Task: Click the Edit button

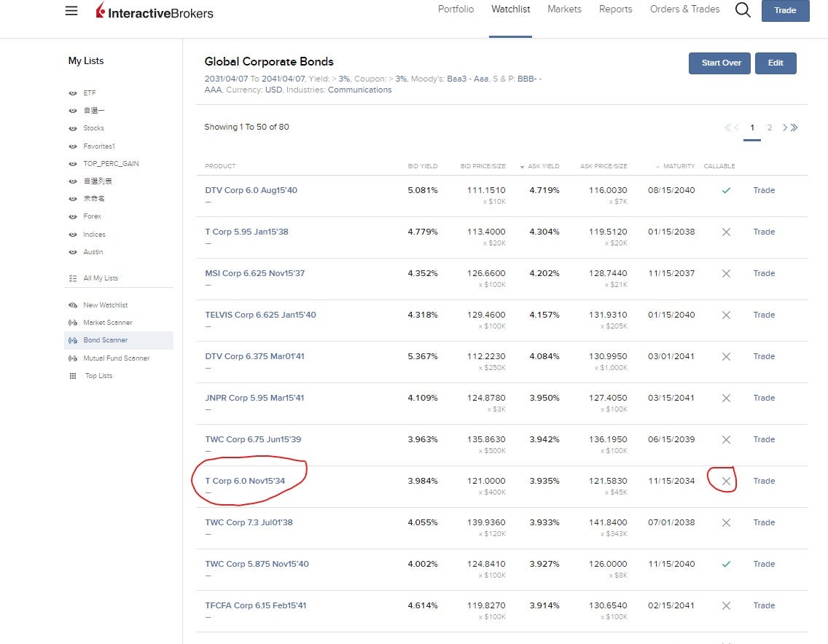Action: 776,63
